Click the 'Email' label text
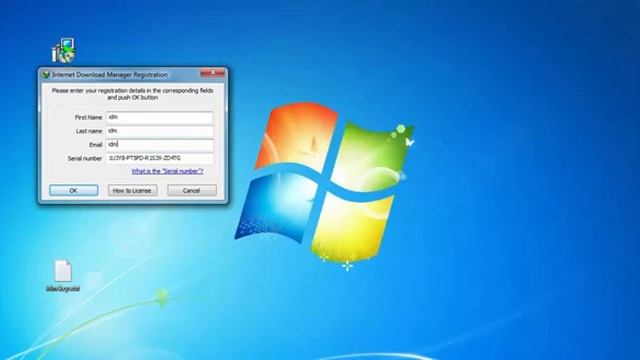 (96, 145)
